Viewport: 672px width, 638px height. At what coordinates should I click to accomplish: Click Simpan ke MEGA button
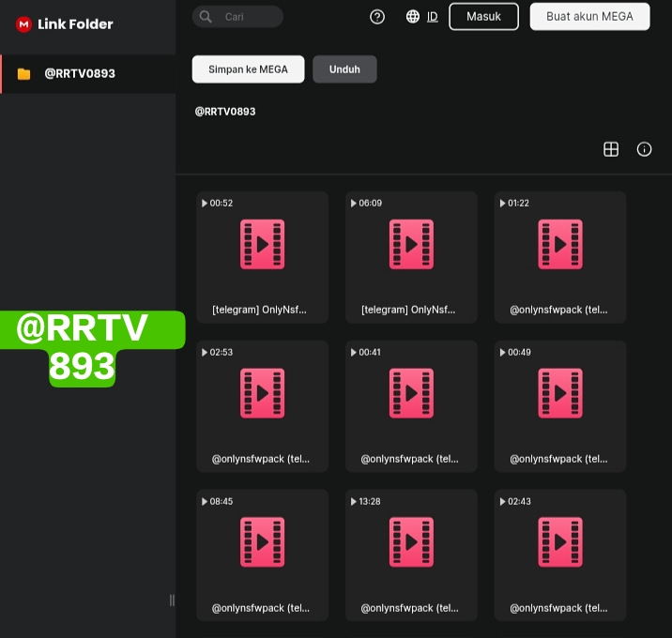click(x=248, y=69)
